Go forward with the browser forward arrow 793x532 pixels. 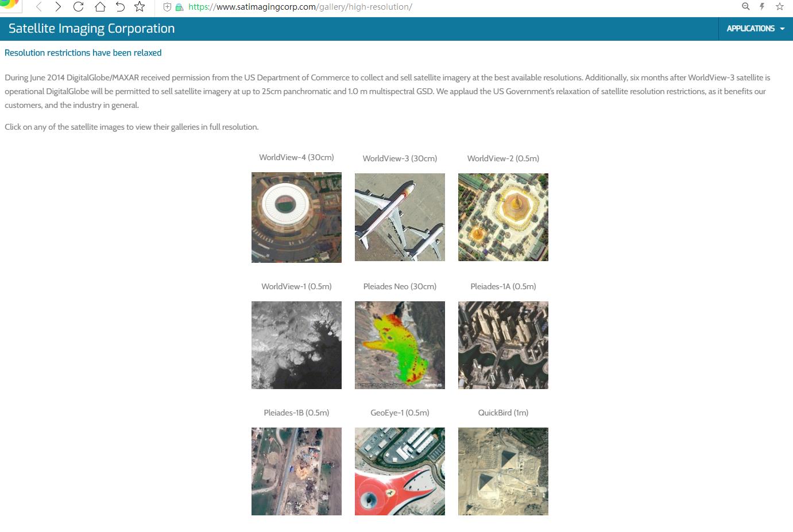pos(58,7)
